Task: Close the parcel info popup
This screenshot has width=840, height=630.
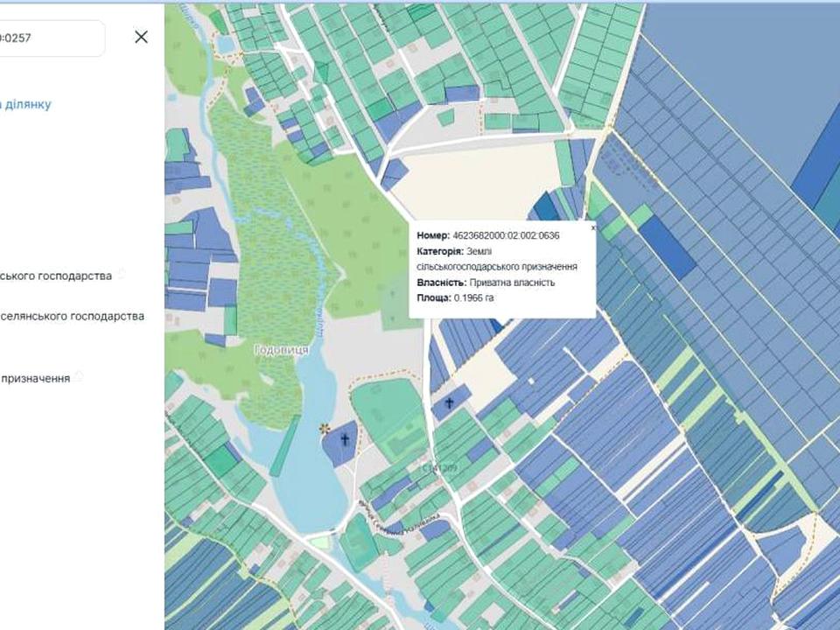Action: point(592,227)
